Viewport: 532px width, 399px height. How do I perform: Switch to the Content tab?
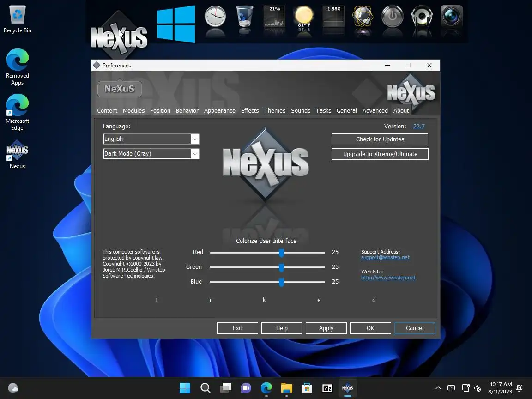click(x=107, y=111)
